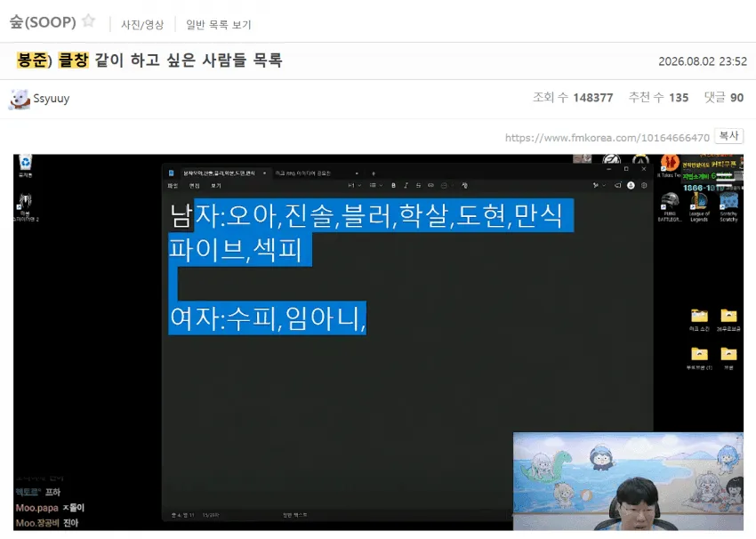Viewport: 756px width, 539px height.
Task: Launch the League of Legends desktop shortcut
Action: pos(698,207)
